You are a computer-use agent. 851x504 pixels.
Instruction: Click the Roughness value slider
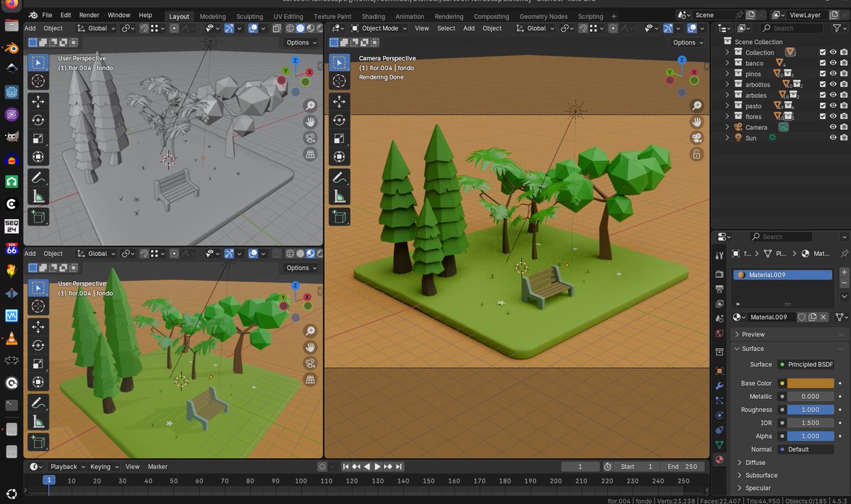(x=811, y=410)
